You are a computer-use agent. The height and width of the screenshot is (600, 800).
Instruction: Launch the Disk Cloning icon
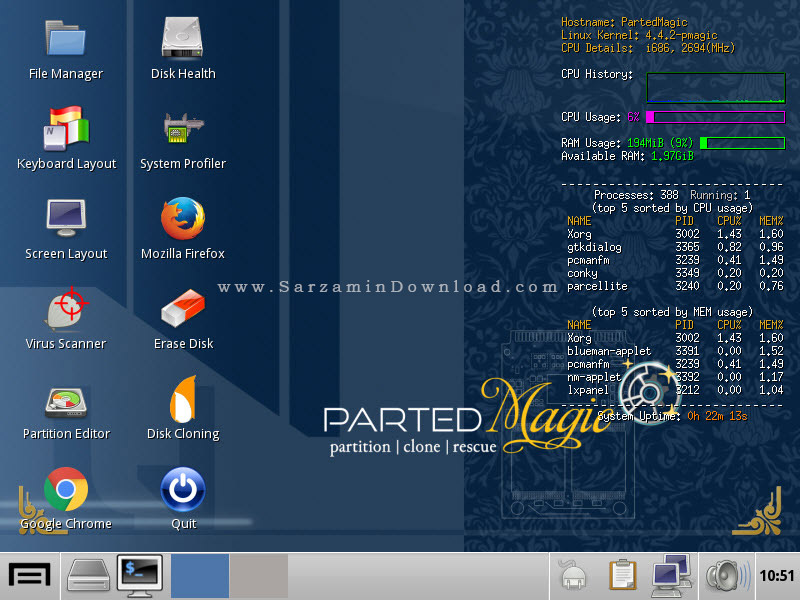click(183, 399)
